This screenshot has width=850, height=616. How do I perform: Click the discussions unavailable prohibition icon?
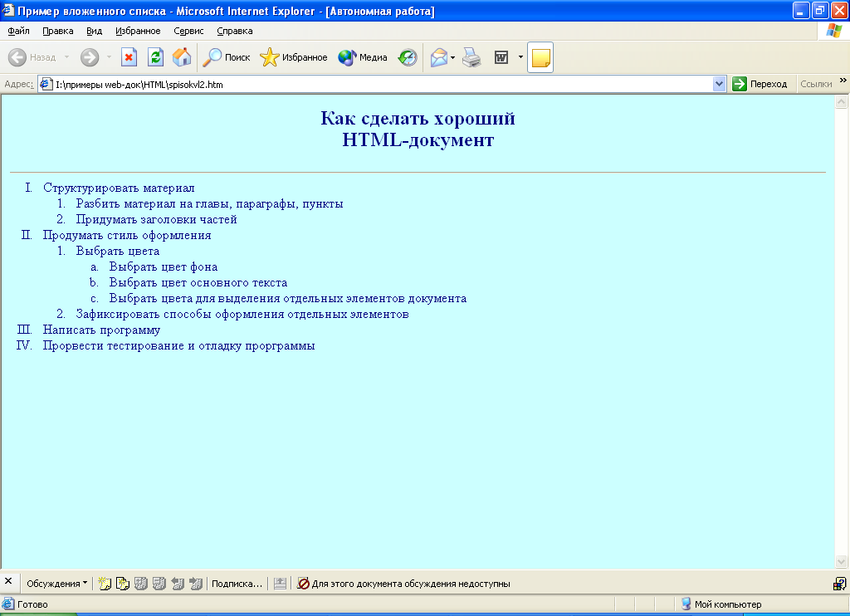pos(303,584)
